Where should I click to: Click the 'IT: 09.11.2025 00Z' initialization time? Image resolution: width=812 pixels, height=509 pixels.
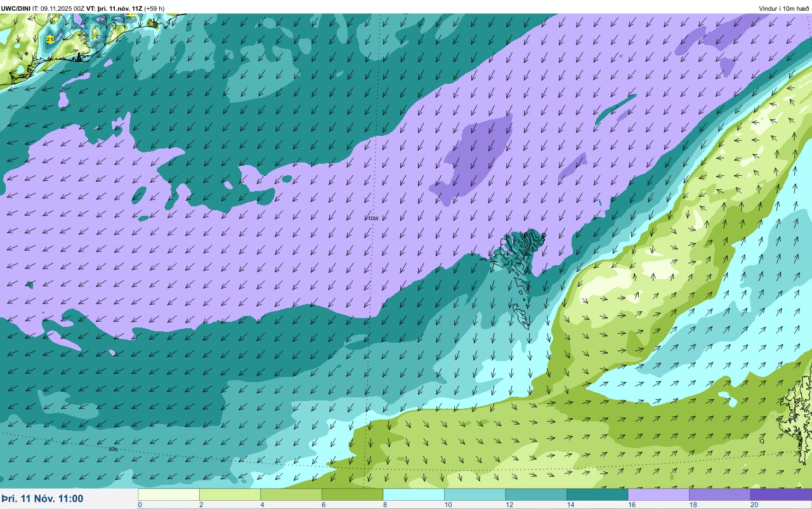tap(58, 8)
